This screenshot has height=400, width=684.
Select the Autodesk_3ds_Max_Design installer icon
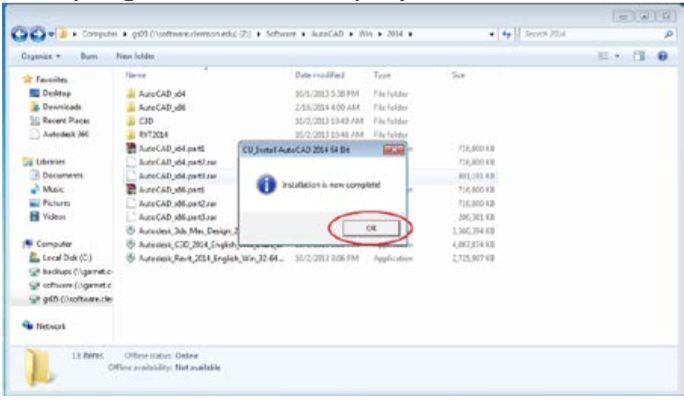click(x=130, y=230)
